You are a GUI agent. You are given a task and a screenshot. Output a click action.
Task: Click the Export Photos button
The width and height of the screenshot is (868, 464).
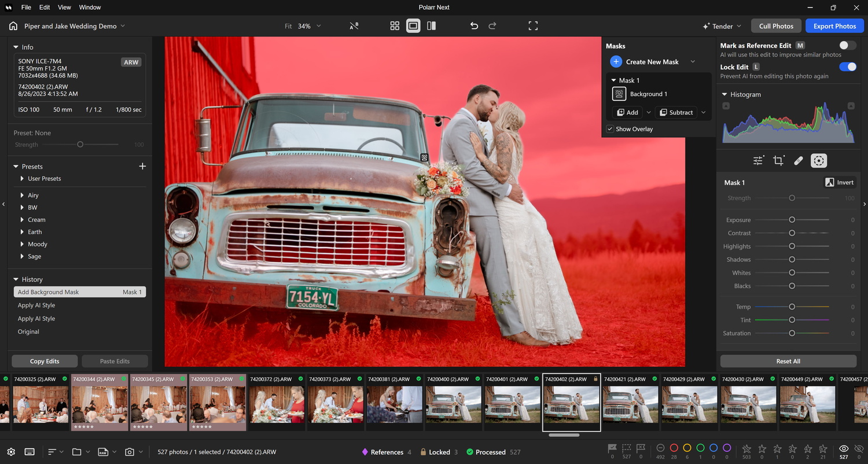click(834, 26)
